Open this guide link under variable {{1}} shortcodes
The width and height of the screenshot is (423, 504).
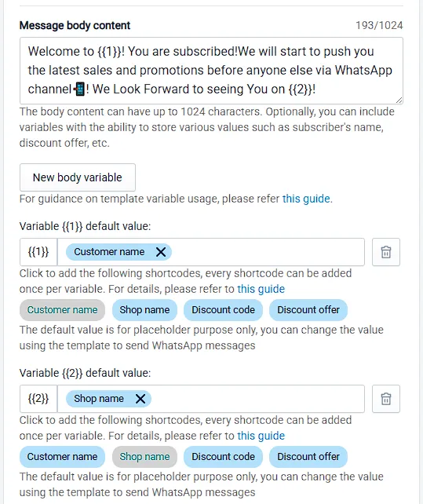[261, 289]
